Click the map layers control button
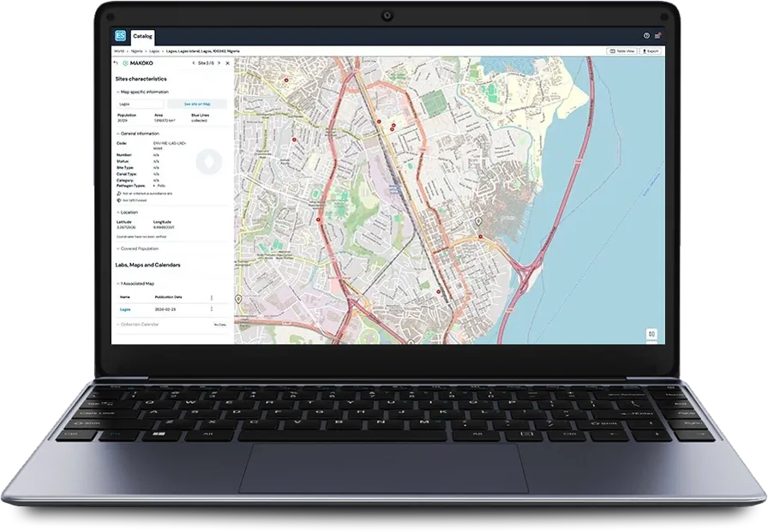The width and height of the screenshot is (768, 532). coord(651,334)
